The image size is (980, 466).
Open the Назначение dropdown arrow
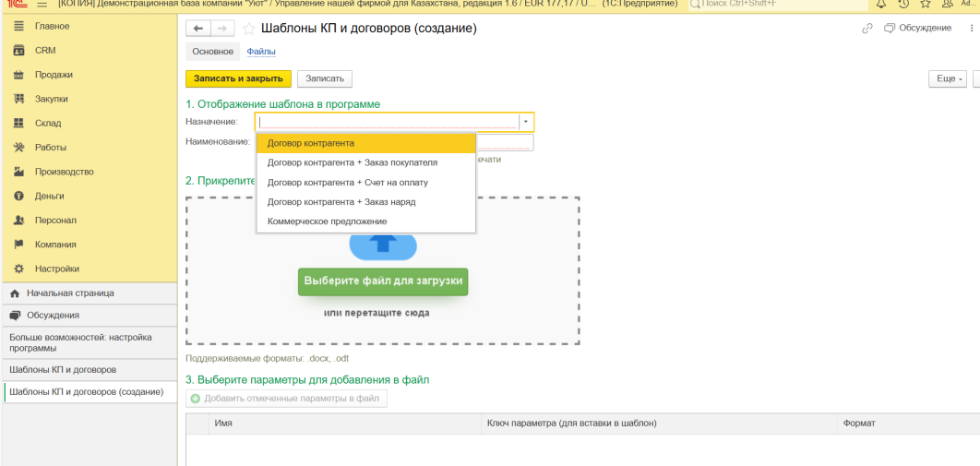[526, 122]
